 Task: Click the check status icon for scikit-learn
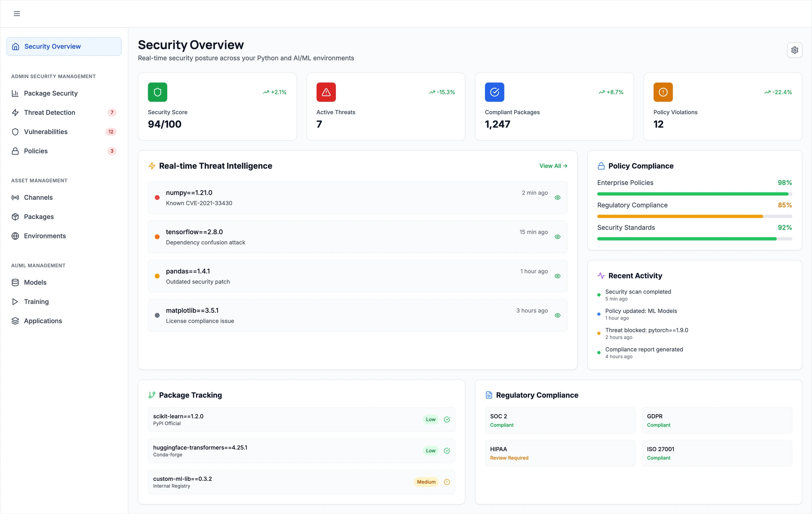pos(447,419)
